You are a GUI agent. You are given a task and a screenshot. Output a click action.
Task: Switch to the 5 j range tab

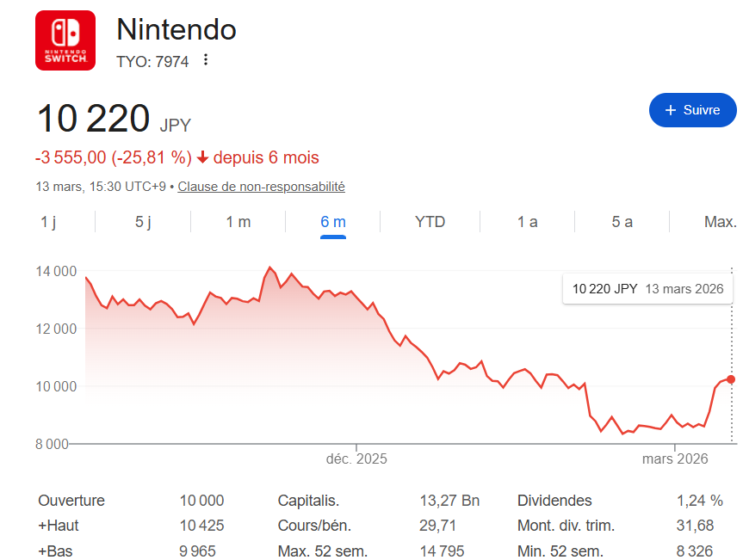(x=143, y=222)
